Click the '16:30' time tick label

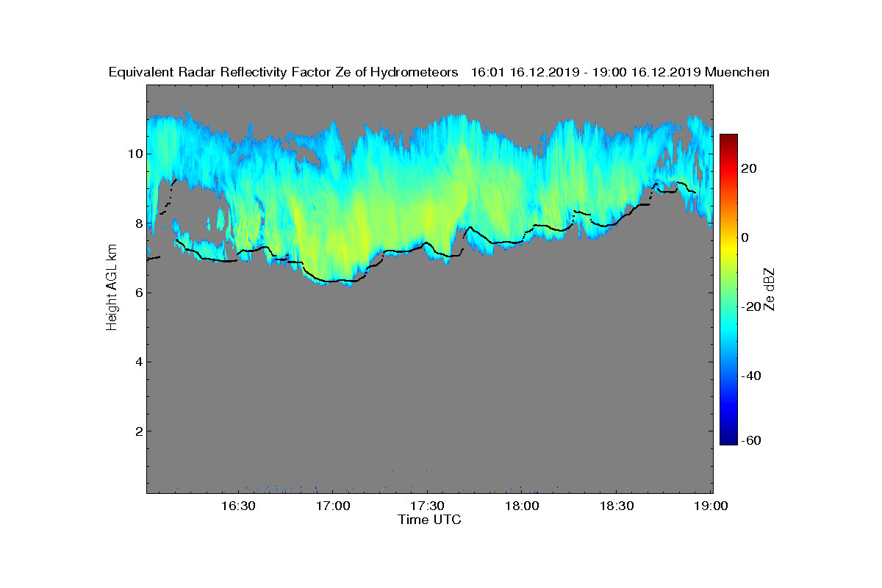[238, 506]
